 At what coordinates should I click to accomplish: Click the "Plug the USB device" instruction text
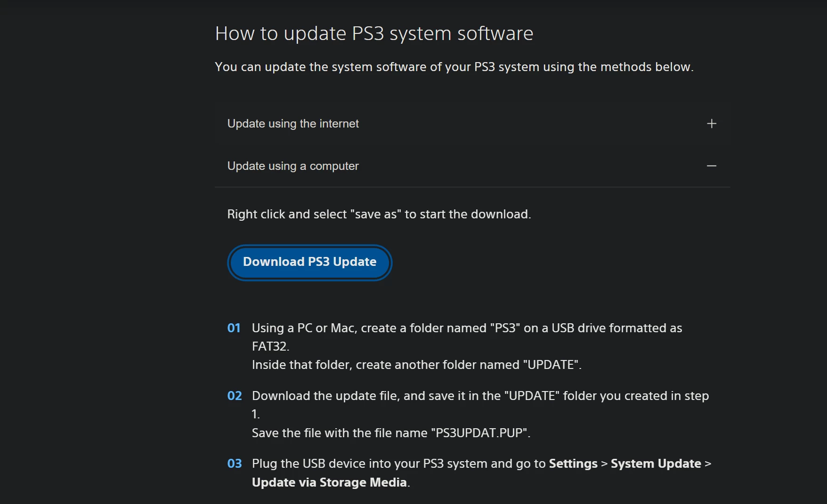coord(398,464)
